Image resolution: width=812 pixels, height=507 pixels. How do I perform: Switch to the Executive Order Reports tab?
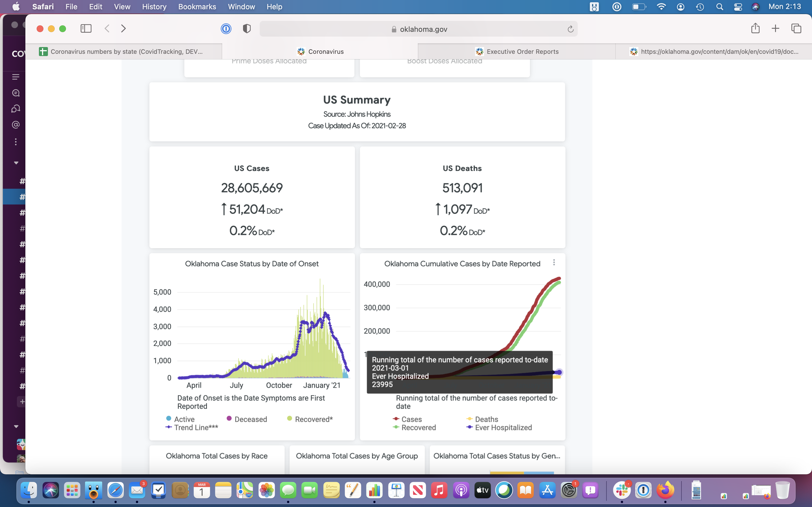[x=517, y=52]
